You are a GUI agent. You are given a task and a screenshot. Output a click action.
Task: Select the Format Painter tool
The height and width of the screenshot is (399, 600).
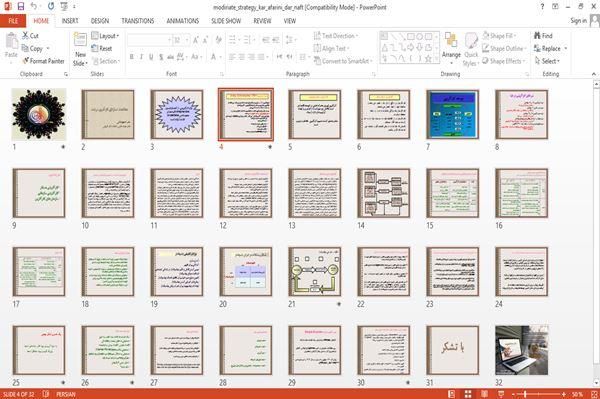click(x=44, y=61)
